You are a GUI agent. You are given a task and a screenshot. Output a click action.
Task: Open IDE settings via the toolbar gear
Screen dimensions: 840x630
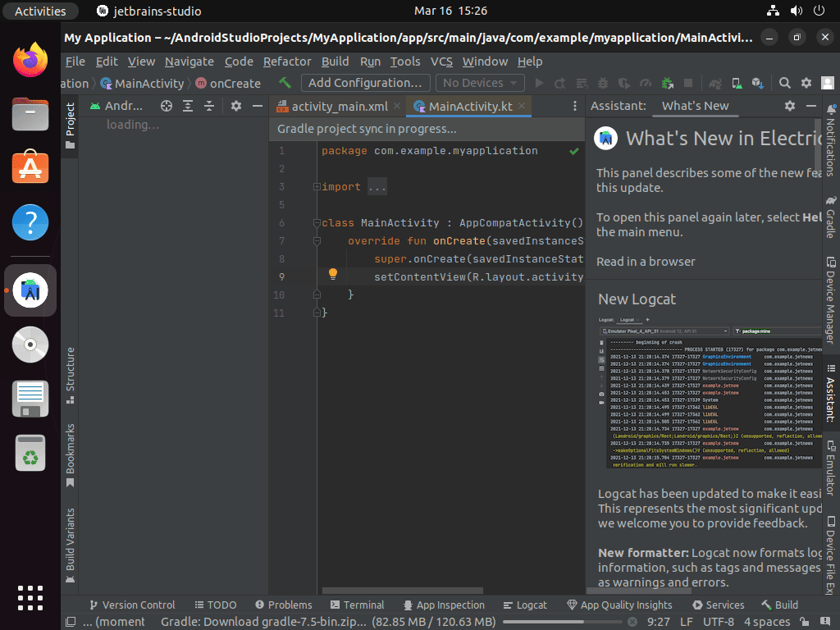click(x=806, y=83)
